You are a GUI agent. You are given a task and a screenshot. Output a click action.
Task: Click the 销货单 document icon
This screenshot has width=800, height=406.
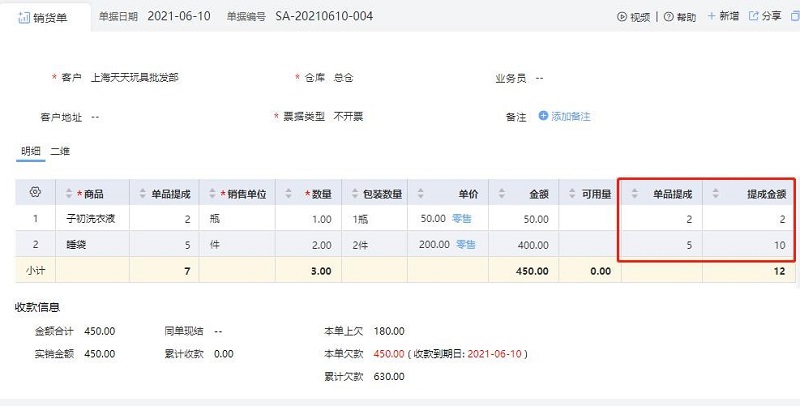click(24, 18)
